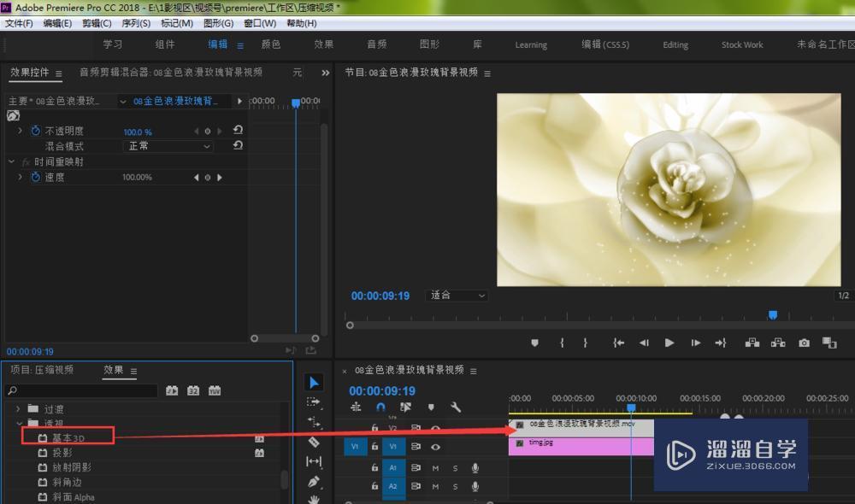
Task: Expand the 过渡 effects folder
Action: click(x=18, y=408)
